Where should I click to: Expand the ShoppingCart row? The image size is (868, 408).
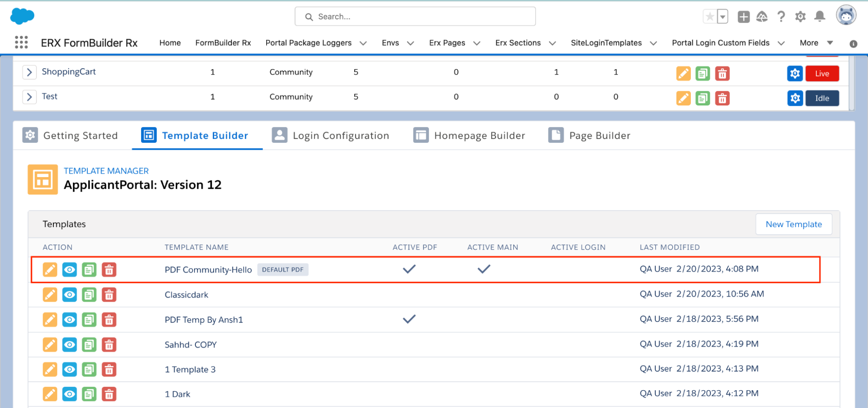29,72
